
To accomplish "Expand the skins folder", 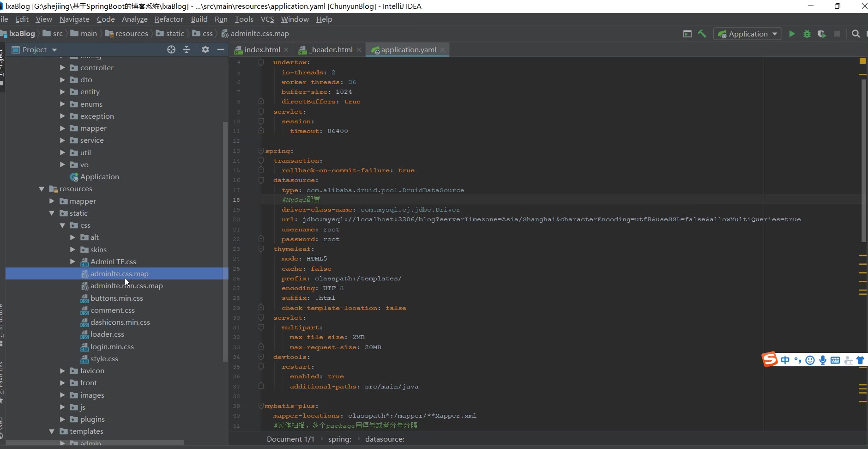I will tap(72, 249).
